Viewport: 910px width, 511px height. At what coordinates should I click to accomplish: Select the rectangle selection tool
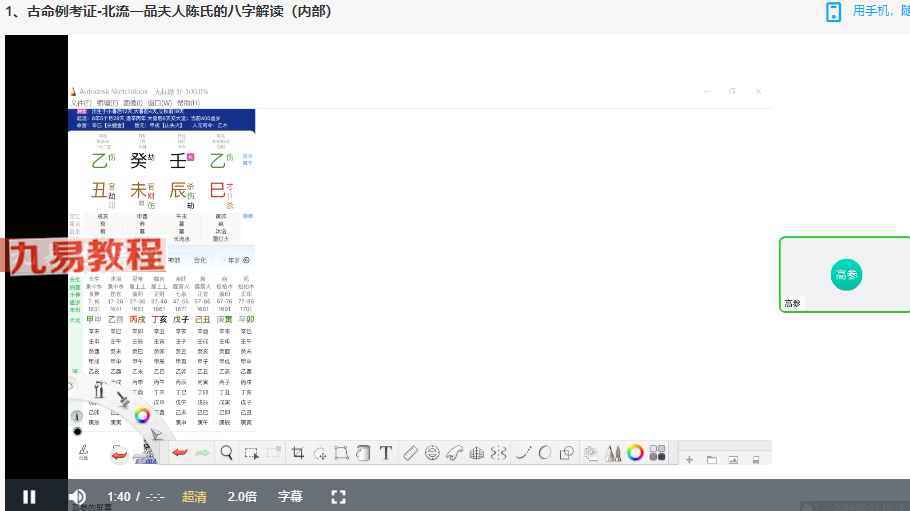251,453
